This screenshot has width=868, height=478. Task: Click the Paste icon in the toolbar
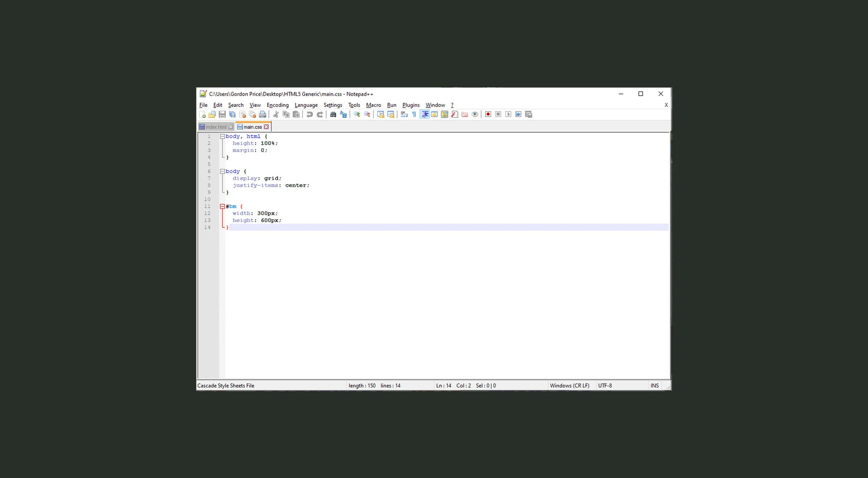pos(296,114)
